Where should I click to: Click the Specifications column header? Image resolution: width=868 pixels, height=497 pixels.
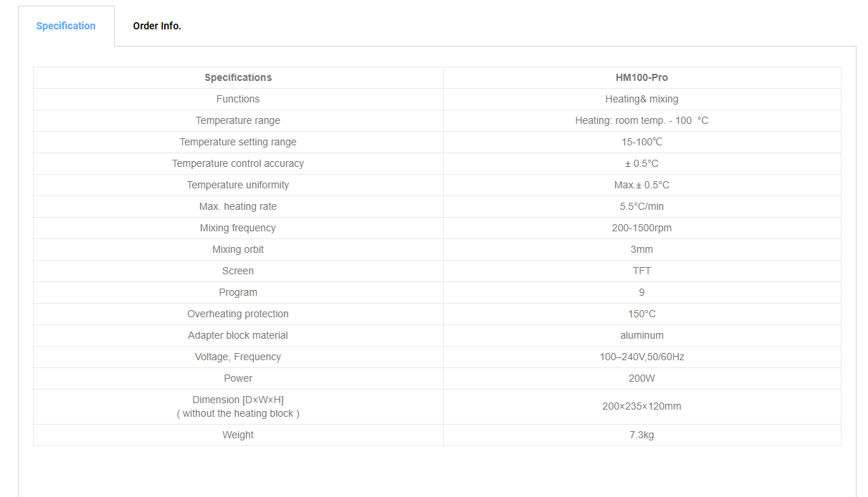[x=238, y=77]
